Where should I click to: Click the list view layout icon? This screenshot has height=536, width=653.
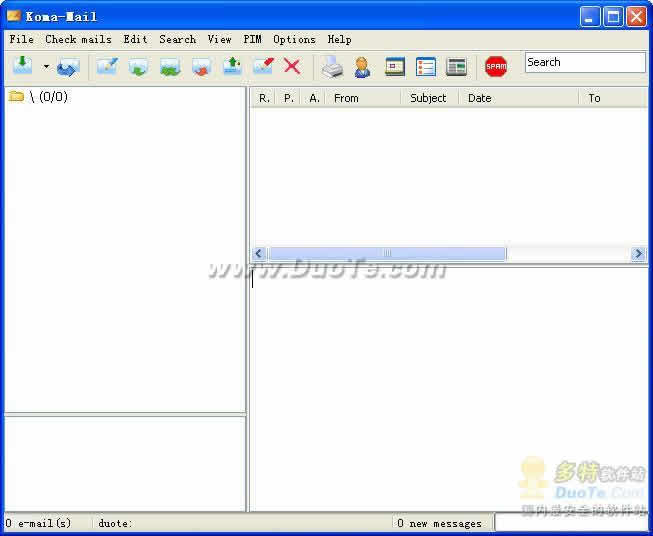426,67
